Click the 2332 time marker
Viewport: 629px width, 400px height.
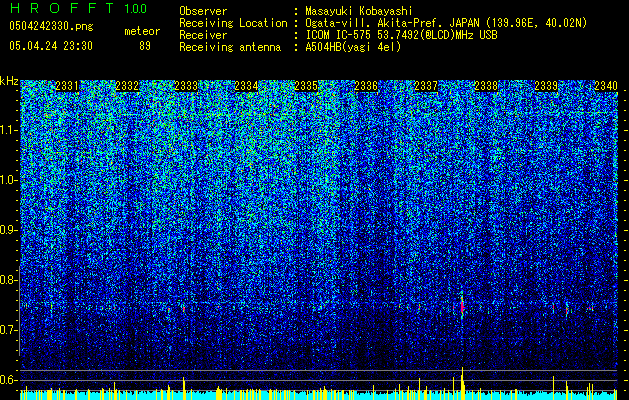[x=127, y=85]
